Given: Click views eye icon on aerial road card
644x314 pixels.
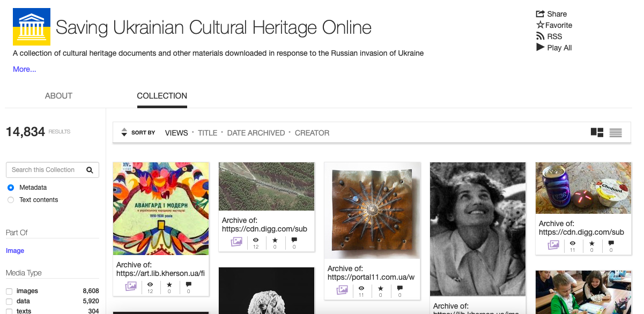Looking at the screenshot, I should coord(256,240).
